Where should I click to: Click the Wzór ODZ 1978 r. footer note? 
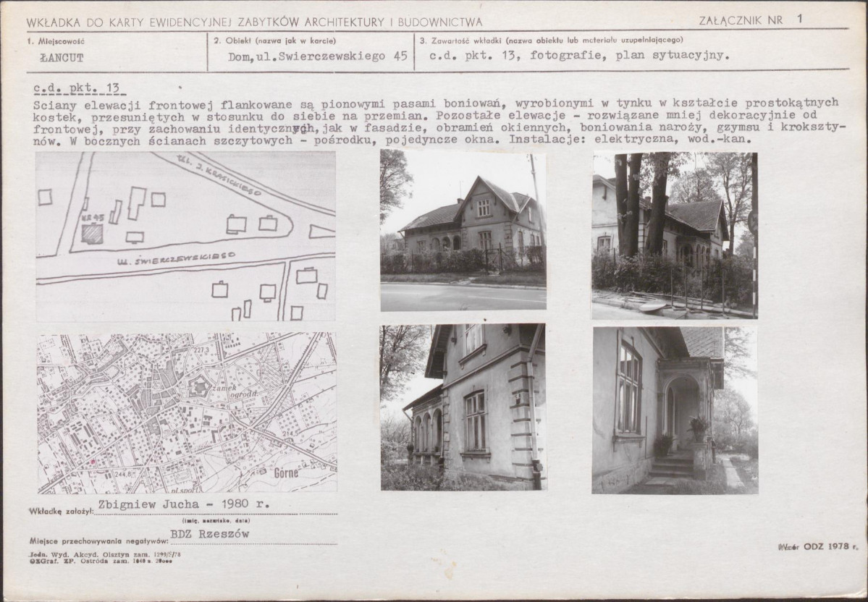[x=818, y=547]
